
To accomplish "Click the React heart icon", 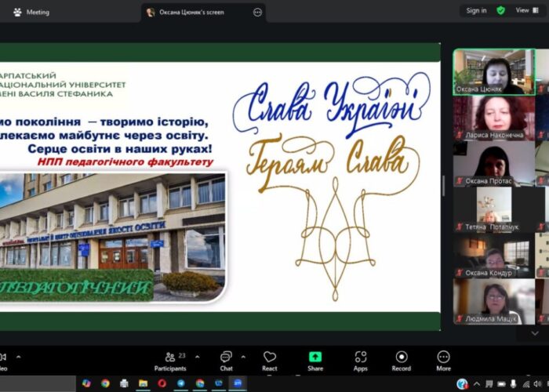I will click(x=270, y=359).
